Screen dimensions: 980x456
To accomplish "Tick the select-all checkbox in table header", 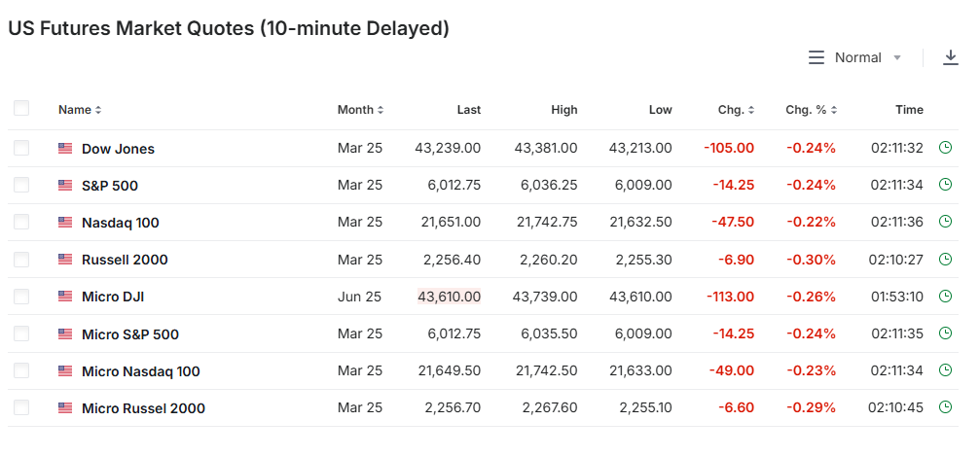I will [x=21, y=109].
